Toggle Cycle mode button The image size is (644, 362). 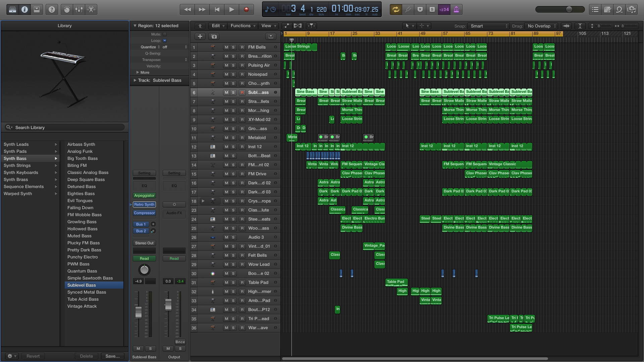pos(396,9)
